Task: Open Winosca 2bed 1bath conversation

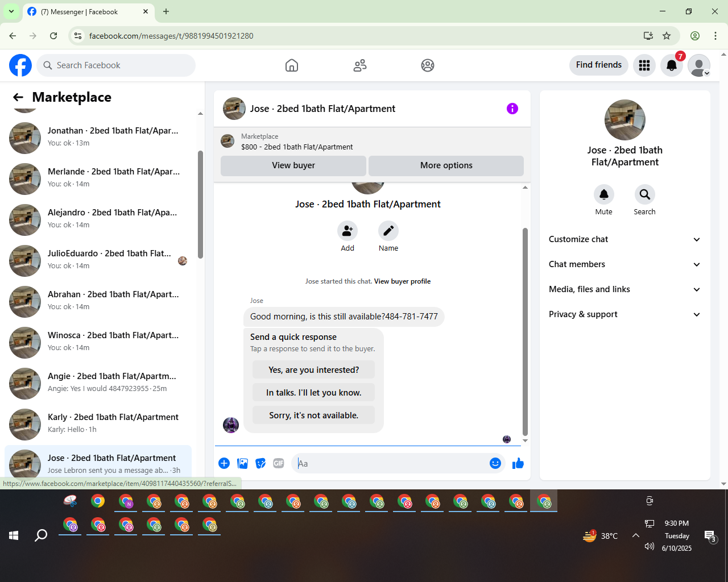Action: (x=98, y=343)
